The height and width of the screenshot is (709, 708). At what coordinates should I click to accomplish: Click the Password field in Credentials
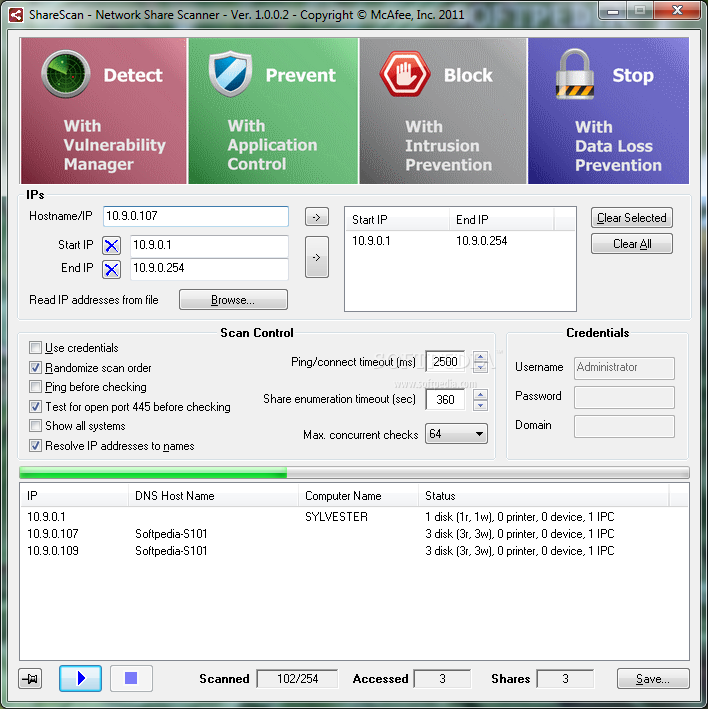pos(624,397)
